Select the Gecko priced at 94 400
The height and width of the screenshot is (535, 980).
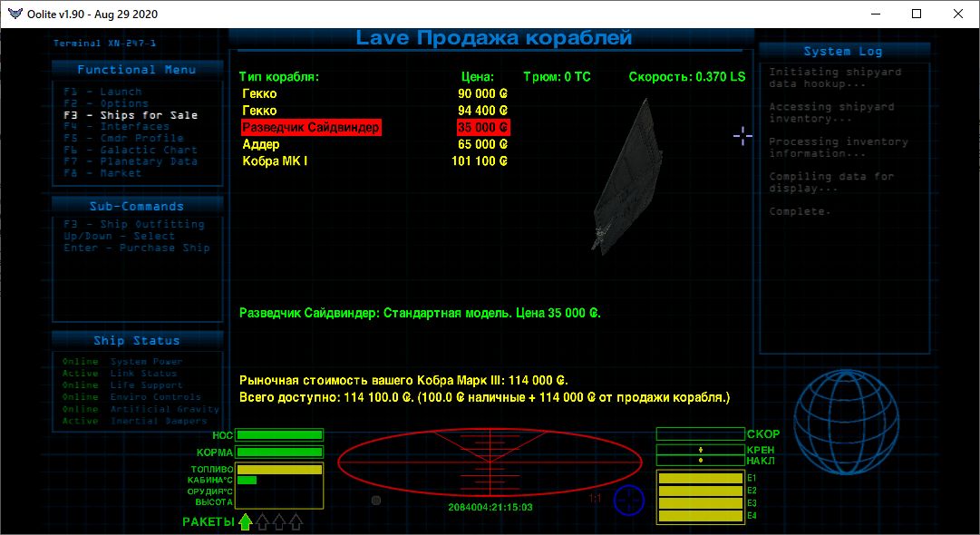(259, 111)
